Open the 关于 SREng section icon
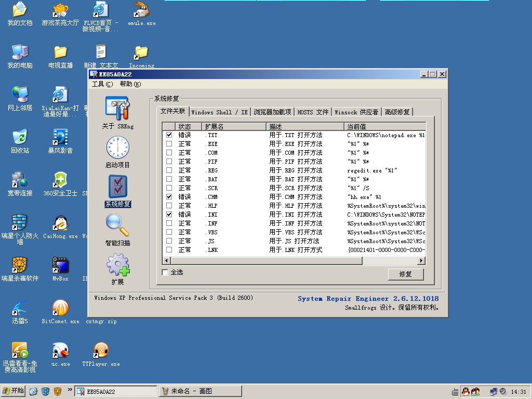 (117, 108)
